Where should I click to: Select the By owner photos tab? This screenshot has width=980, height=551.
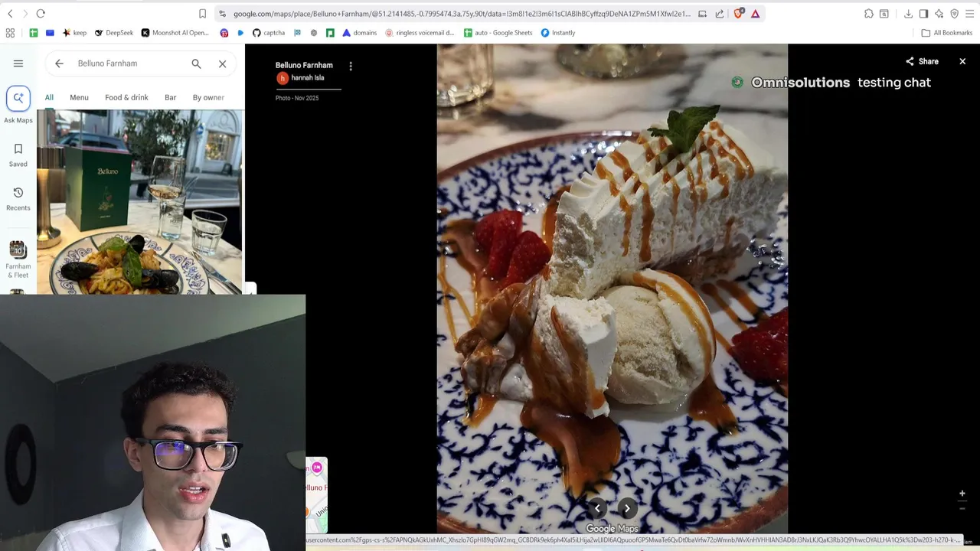(208, 98)
